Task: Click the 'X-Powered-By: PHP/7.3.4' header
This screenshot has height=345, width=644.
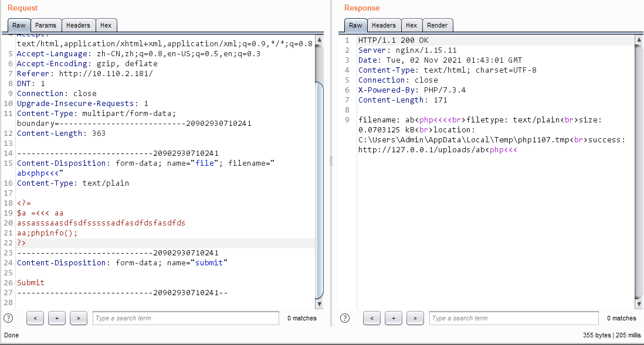Action: 412,90
